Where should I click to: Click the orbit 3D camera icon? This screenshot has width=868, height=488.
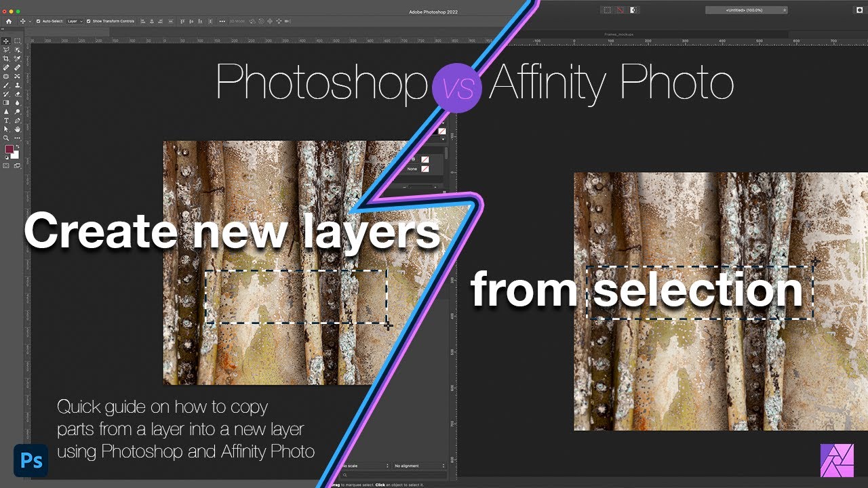coord(252,21)
